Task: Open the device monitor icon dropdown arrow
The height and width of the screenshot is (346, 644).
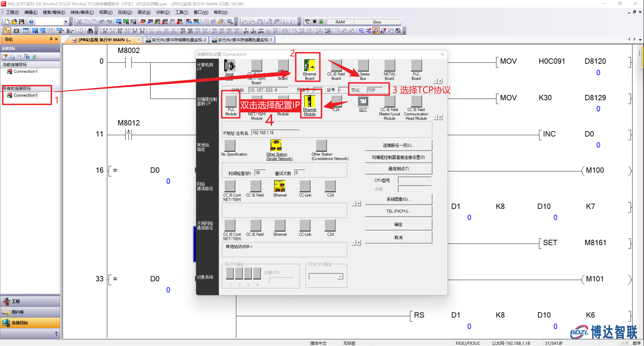Action: 63,31
